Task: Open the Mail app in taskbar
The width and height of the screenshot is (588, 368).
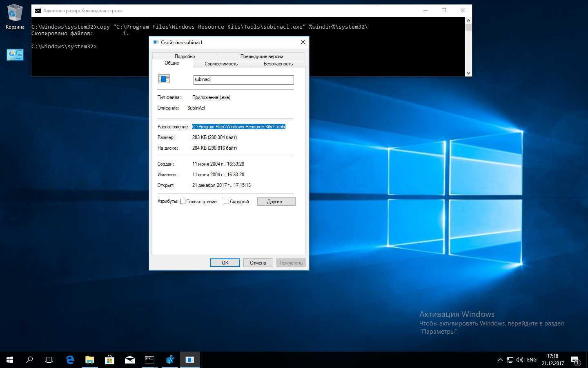Action: pos(129,360)
